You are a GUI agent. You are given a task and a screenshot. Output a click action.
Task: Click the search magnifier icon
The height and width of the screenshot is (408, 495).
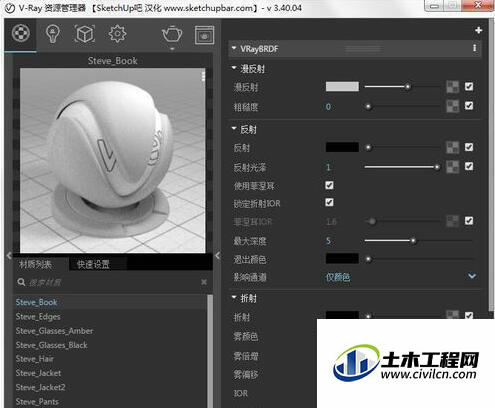pyautogui.click(x=21, y=282)
